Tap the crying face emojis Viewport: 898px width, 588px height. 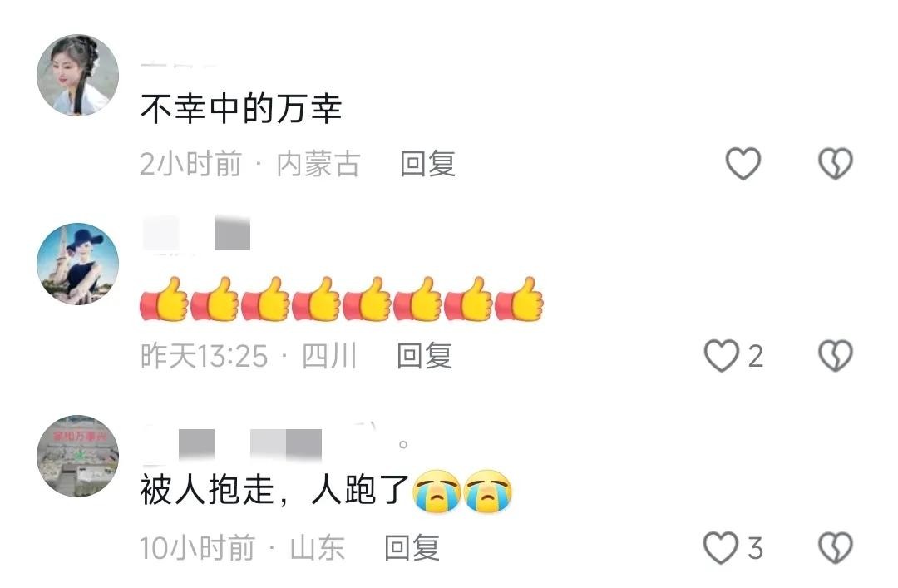(x=463, y=492)
